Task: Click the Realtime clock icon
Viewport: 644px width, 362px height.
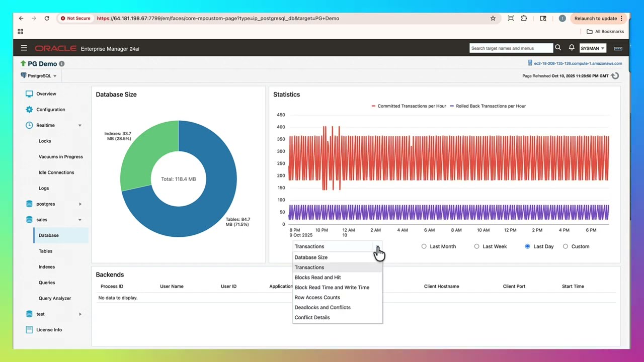Action: point(29,125)
